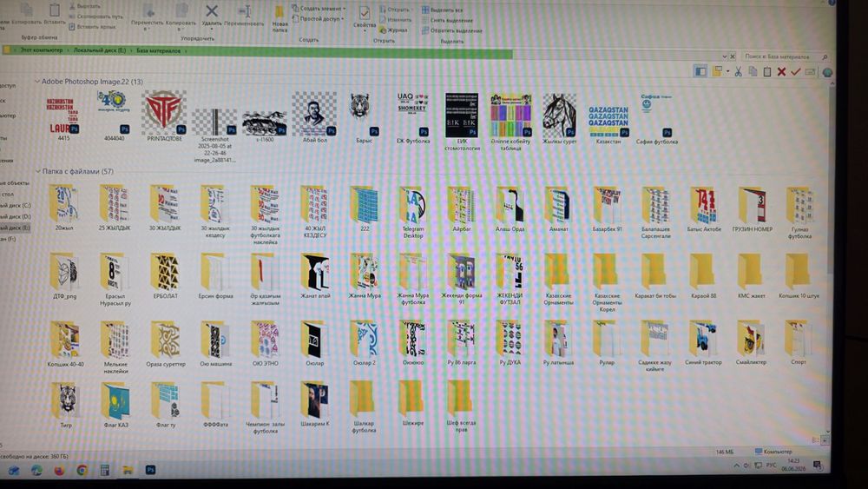Click the rename box icon beside the checkmark
The height and width of the screenshot is (489, 868).
tap(810, 71)
